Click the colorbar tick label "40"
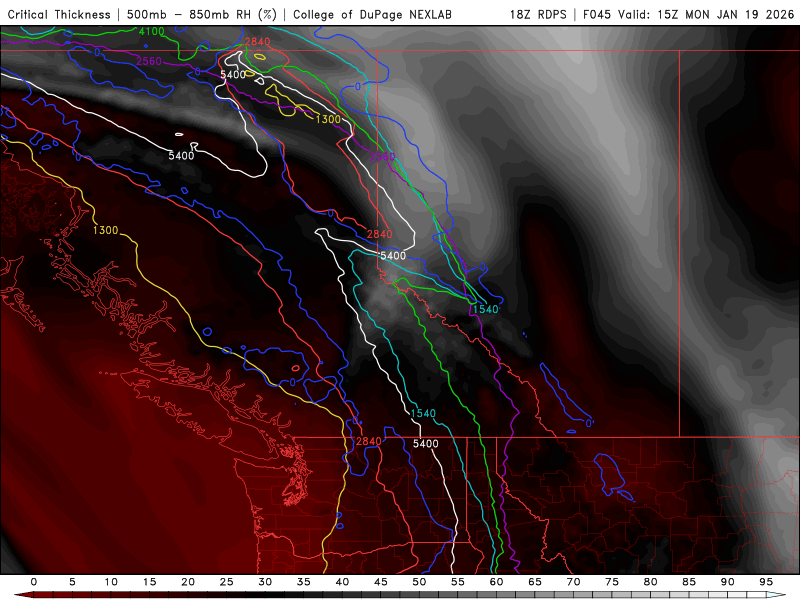Viewport: 800px width, 600px height. 342,582
